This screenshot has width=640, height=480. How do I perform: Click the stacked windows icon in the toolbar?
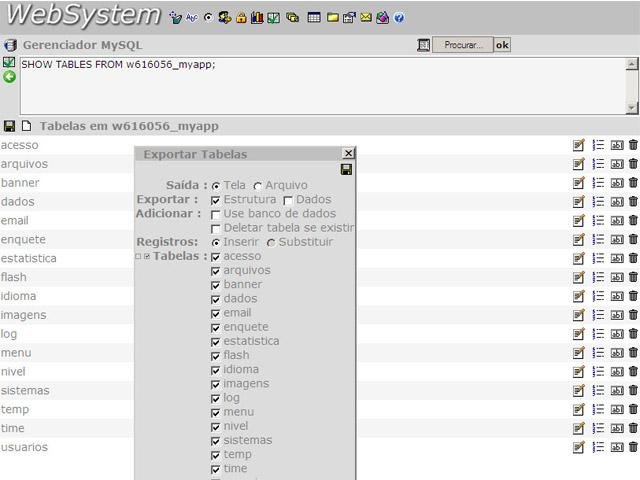pyautogui.click(x=292, y=18)
